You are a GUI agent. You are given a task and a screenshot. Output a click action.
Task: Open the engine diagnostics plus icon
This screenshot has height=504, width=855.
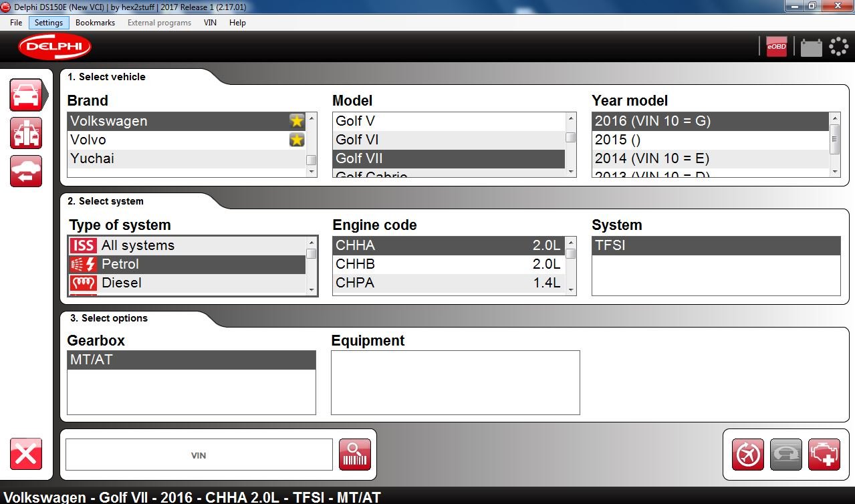tap(824, 455)
